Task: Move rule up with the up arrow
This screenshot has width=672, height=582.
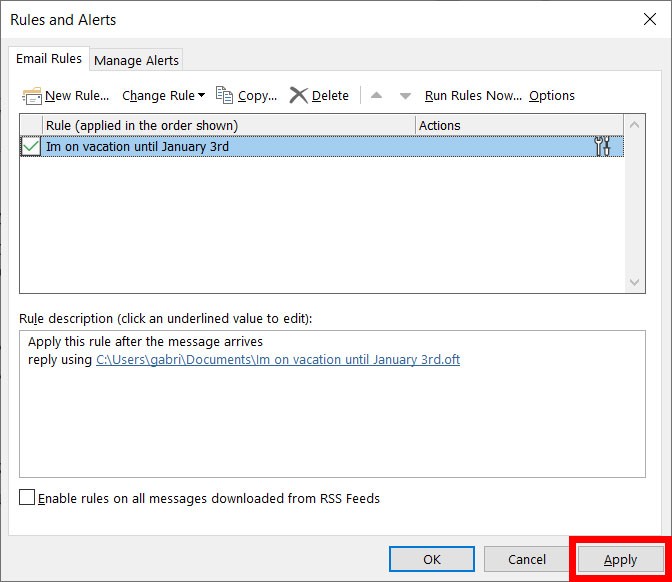Action: [376, 96]
